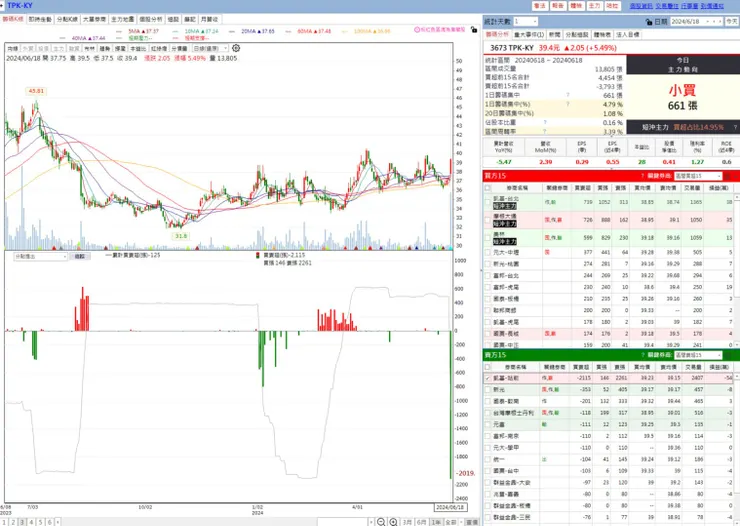This screenshot has height=526, width=740.
Task: Click the 報告 red button in top bar
Action: point(557,6)
